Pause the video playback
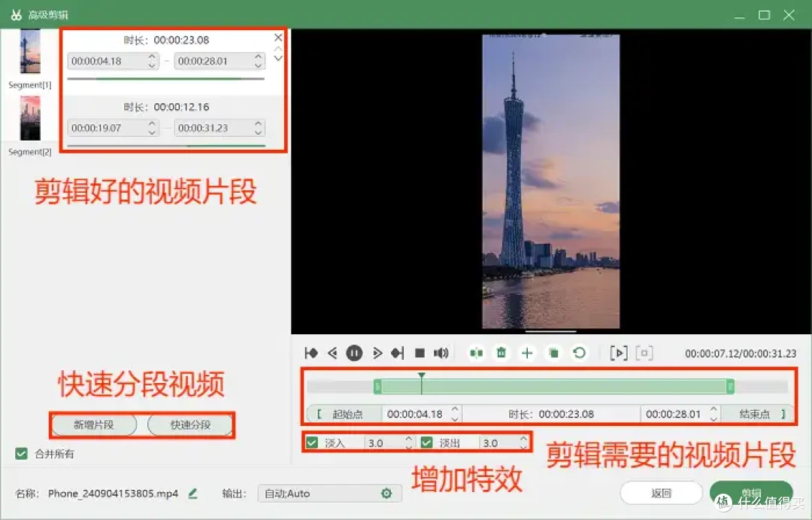 pyautogui.click(x=354, y=353)
